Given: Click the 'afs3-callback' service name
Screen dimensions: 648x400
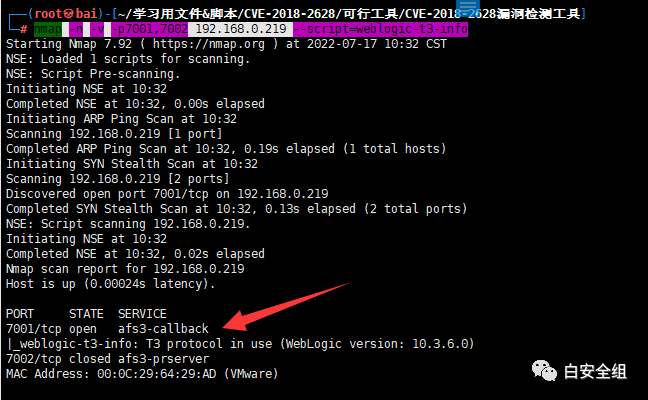Looking at the screenshot, I should (x=163, y=329).
